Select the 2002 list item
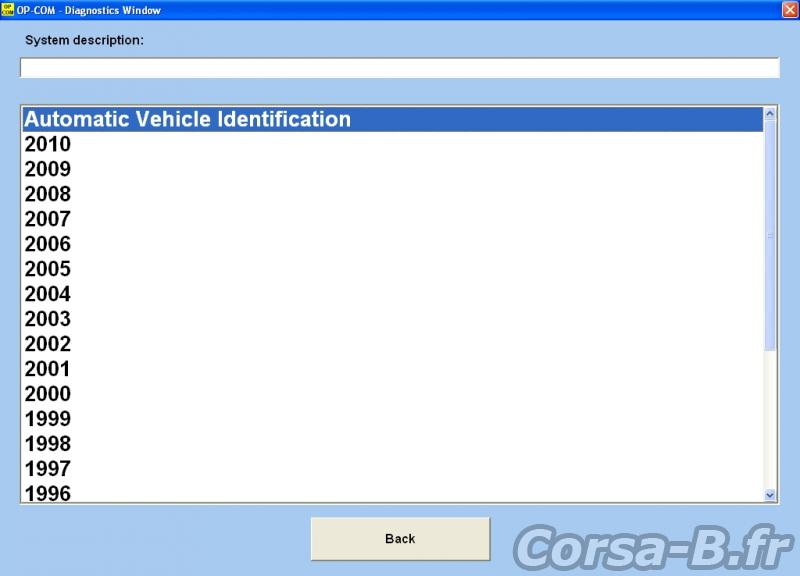Screen dimensions: 800x576 (x=393, y=344)
